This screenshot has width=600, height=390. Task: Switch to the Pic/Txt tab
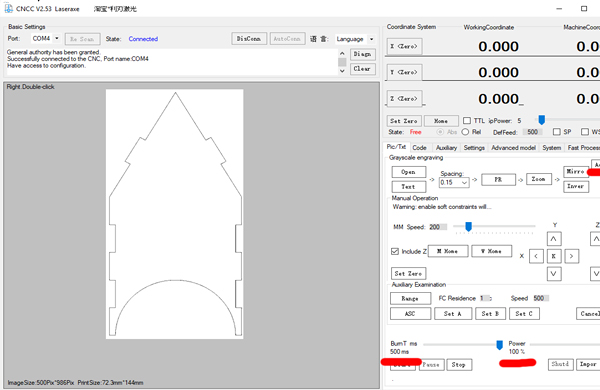pos(396,147)
